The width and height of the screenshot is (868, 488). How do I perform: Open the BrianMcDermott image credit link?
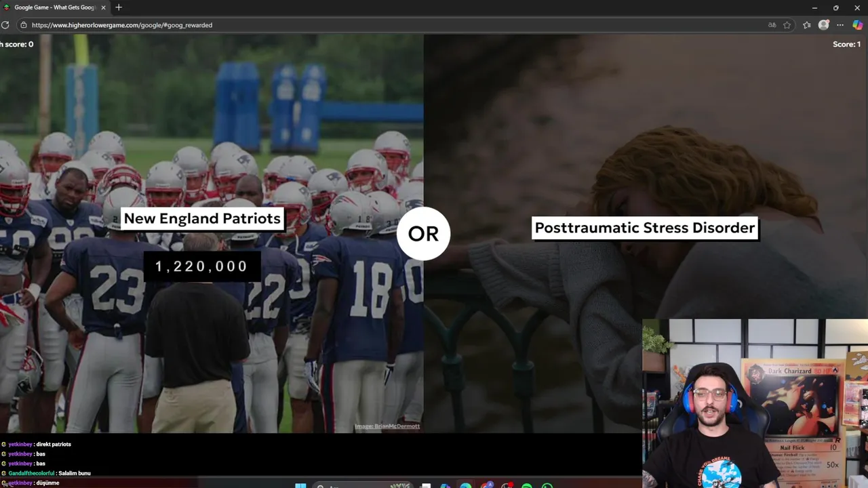click(387, 426)
